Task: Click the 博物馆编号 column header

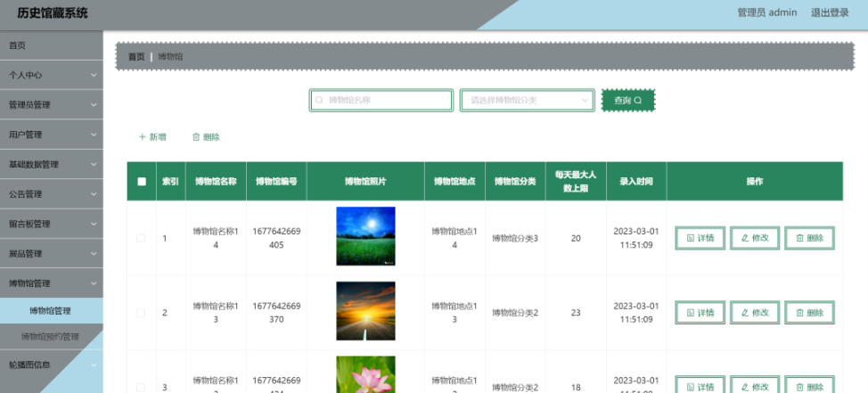Action: coord(276,181)
